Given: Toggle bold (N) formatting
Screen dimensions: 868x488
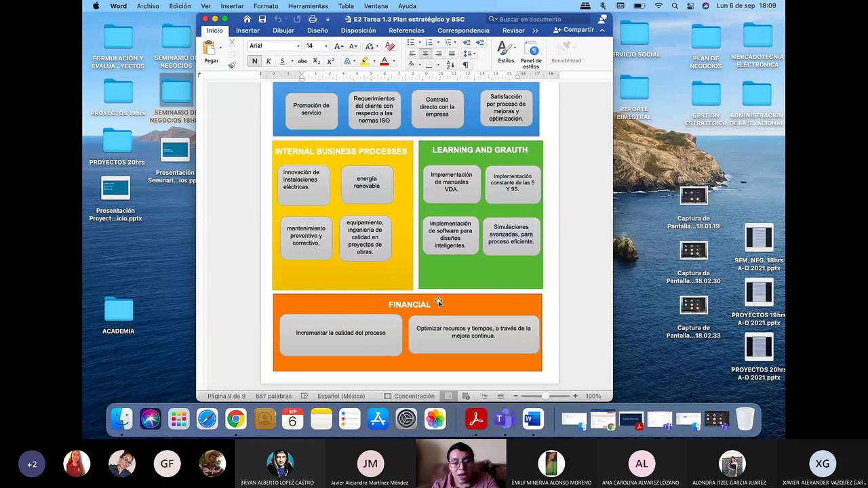Looking at the screenshot, I should coord(254,61).
